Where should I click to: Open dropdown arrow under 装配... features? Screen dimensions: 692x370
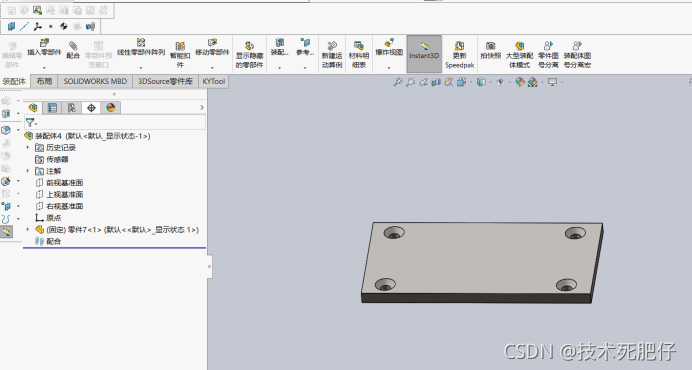(279, 68)
